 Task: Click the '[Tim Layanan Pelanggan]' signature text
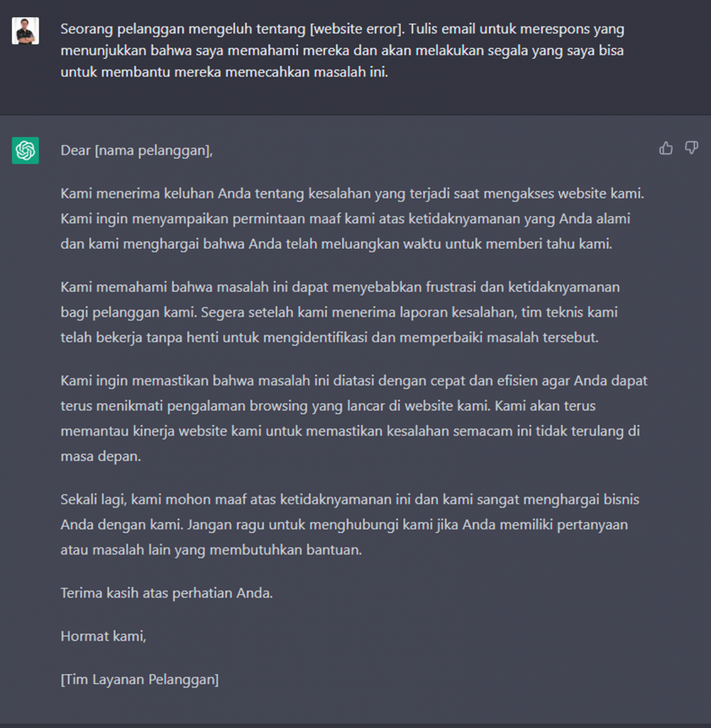(x=140, y=679)
